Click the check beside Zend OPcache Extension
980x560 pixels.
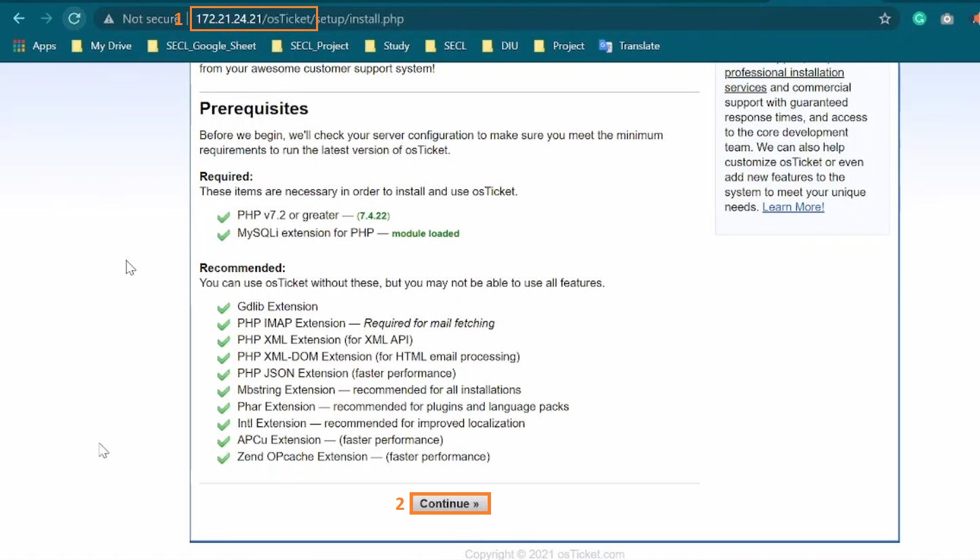tap(223, 458)
